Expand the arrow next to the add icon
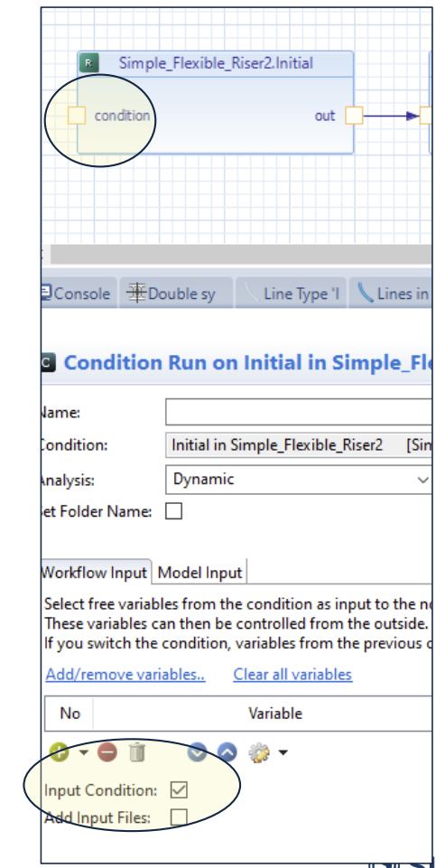The height and width of the screenshot is (868, 436). point(84,752)
